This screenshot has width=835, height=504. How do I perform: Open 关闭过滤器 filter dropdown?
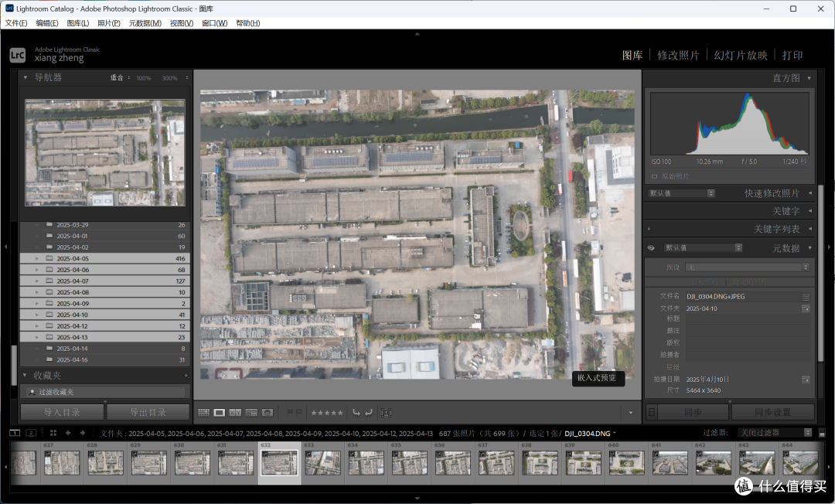[x=775, y=433]
